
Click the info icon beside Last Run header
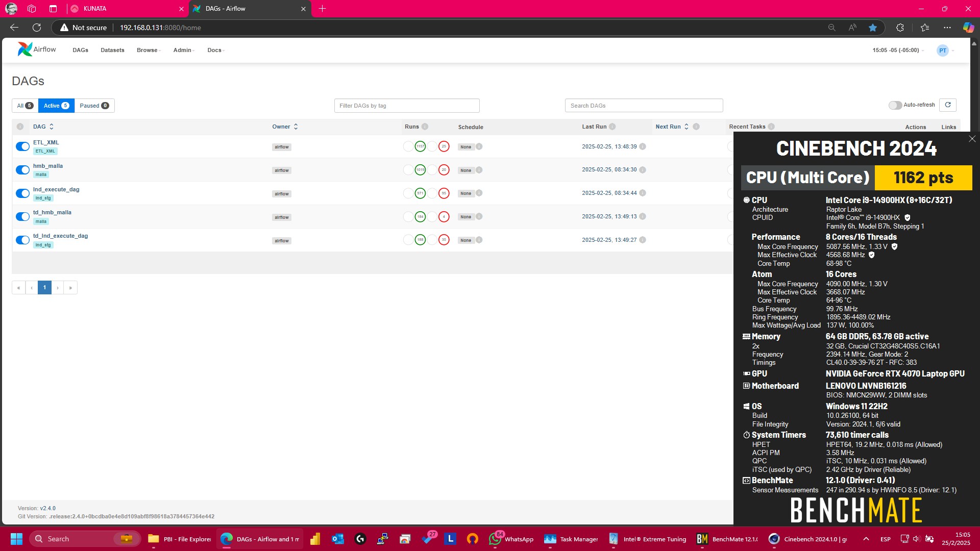(612, 127)
